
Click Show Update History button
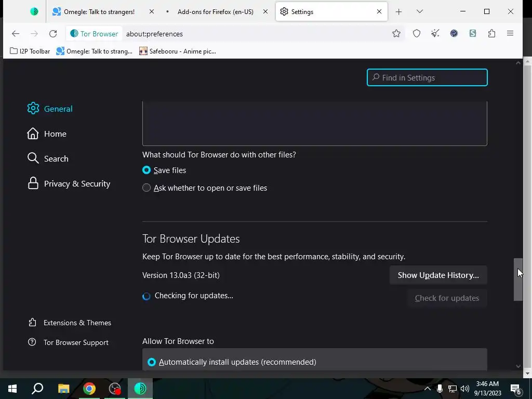438,275
